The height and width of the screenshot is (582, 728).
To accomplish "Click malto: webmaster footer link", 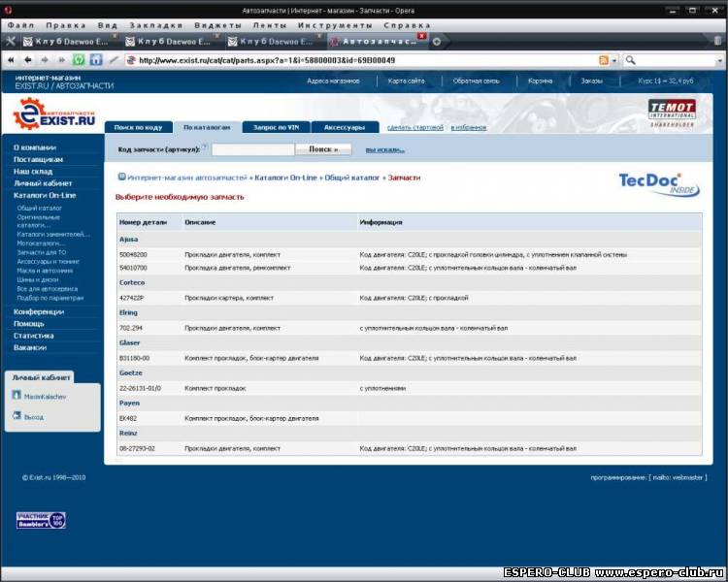I will coord(679,477).
